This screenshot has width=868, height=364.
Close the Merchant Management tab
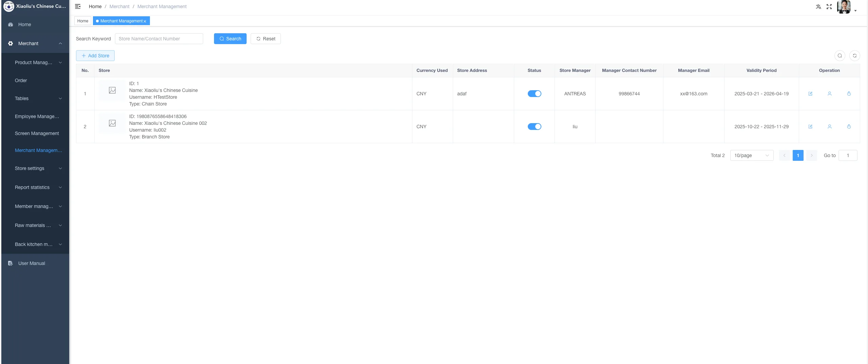[x=145, y=21]
